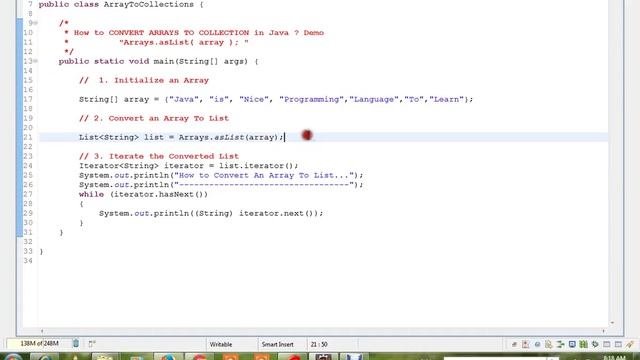This screenshot has height=360, width=640.
Task: Click 'asList' in the Arrays.asList call
Action: click(x=229, y=138)
